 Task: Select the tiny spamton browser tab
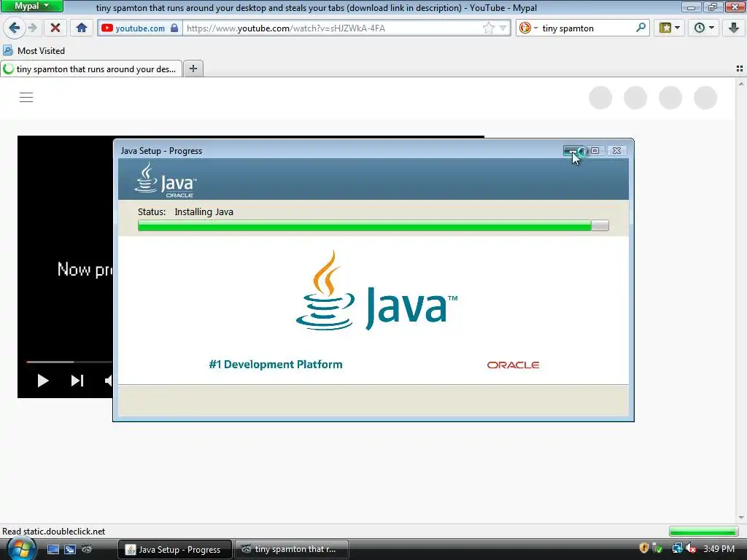click(91, 69)
